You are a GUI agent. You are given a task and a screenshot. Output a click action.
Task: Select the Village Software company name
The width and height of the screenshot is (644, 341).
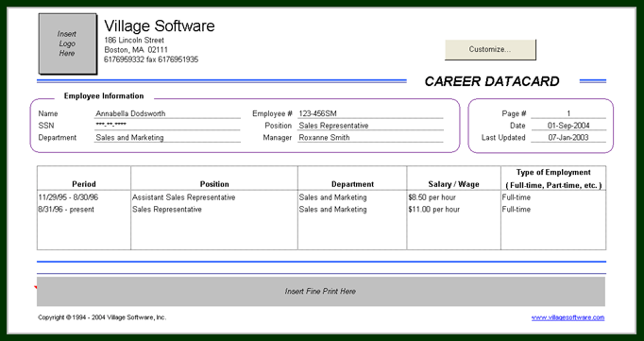(160, 26)
